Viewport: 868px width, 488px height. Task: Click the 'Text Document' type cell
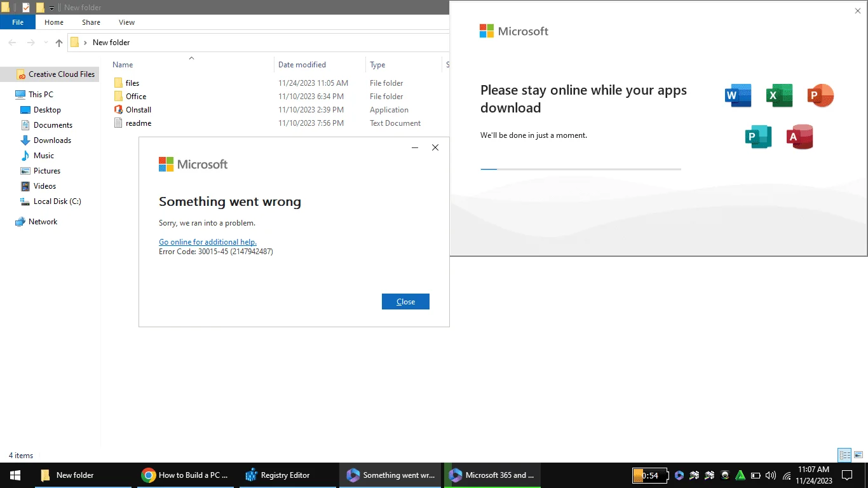[395, 123]
